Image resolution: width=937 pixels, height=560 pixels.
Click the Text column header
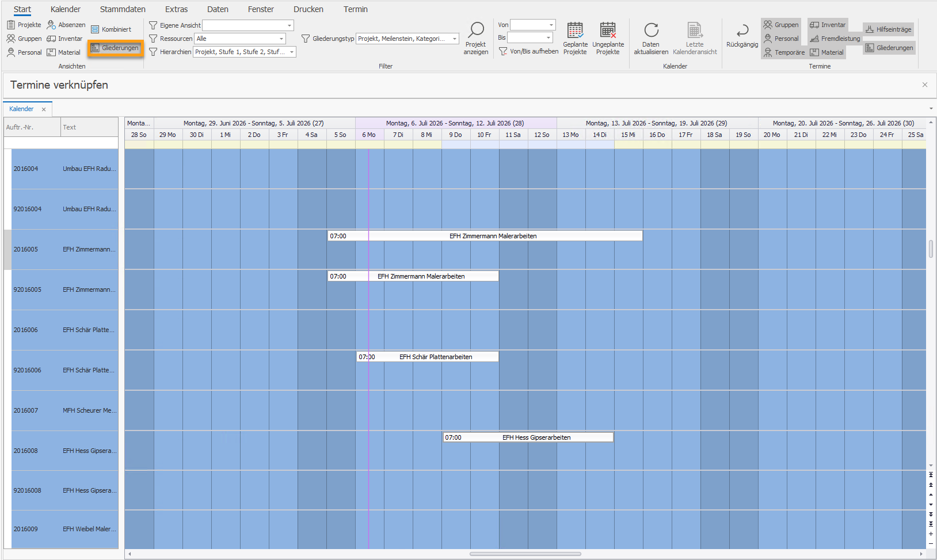point(89,127)
